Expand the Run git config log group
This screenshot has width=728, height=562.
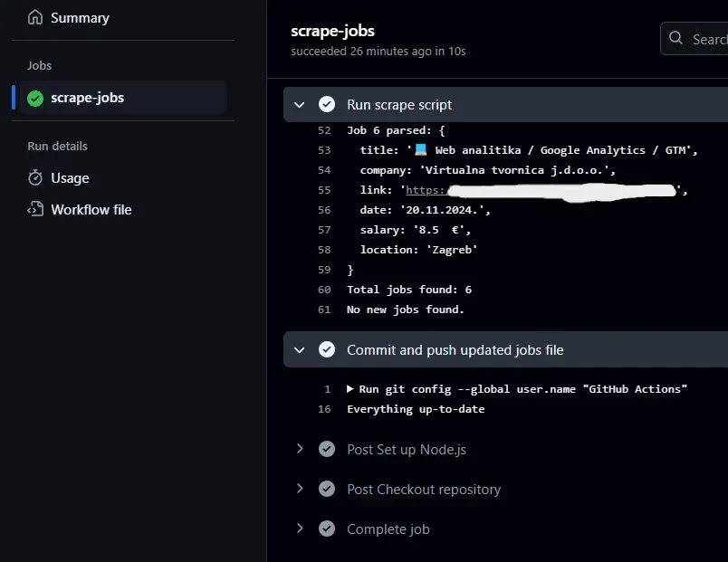(x=351, y=389)
